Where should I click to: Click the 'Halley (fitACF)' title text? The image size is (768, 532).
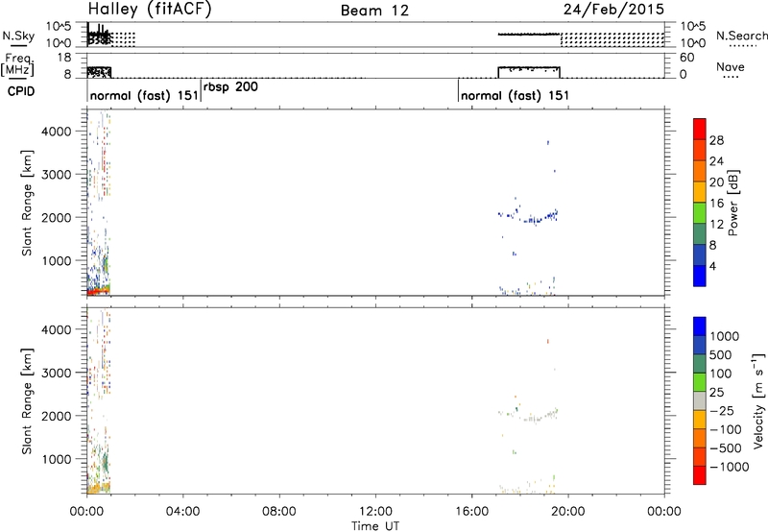coord(150,10)
